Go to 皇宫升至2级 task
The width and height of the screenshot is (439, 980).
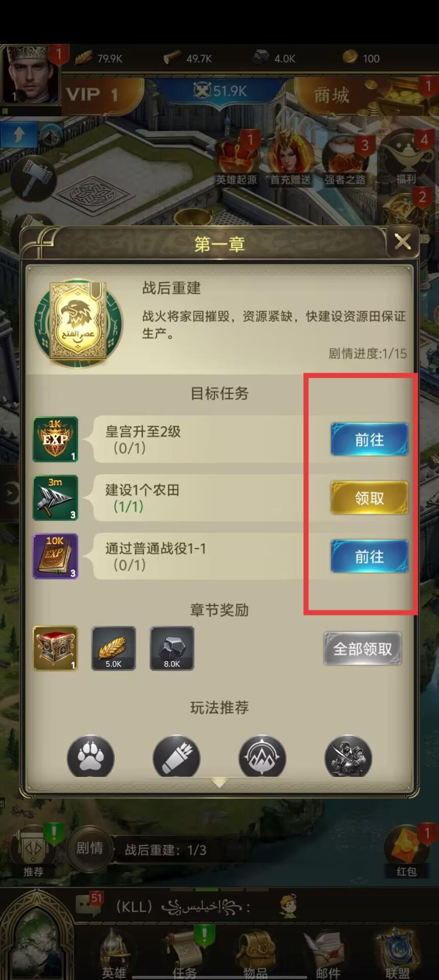(369, 439)
